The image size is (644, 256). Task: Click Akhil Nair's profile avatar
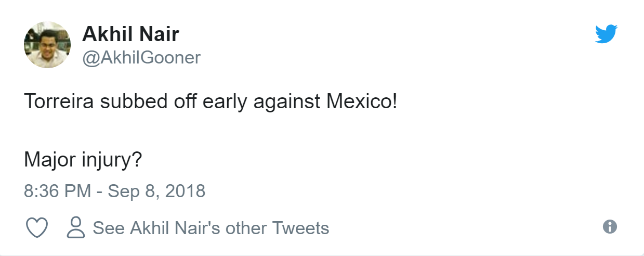pyautogui.click(x=47, y=45)
